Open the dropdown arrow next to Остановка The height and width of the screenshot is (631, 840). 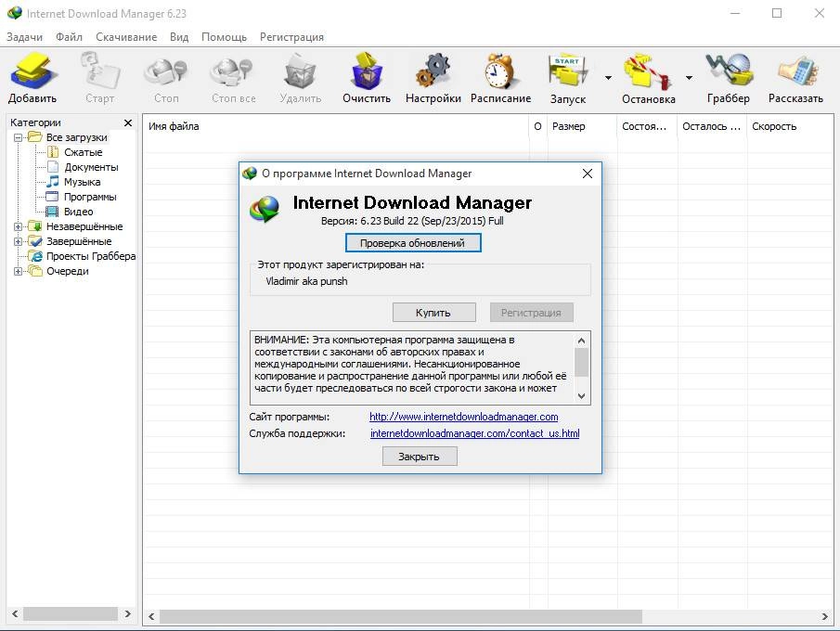click(689, 78)
